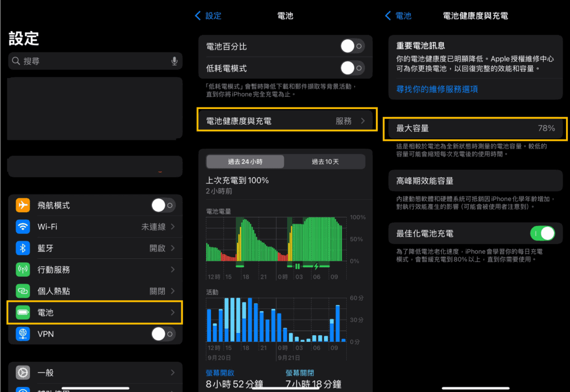Tap the Airplane Mode orange icon
The width and height of the screenshot is (570, 392).
tap(23, 205)
